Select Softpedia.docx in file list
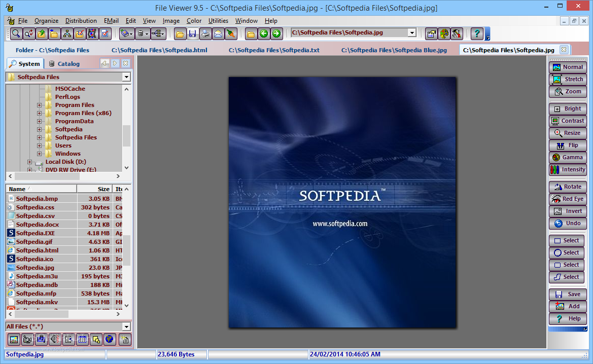This screenshot has height=364, width=593. [x=37, y=225]
